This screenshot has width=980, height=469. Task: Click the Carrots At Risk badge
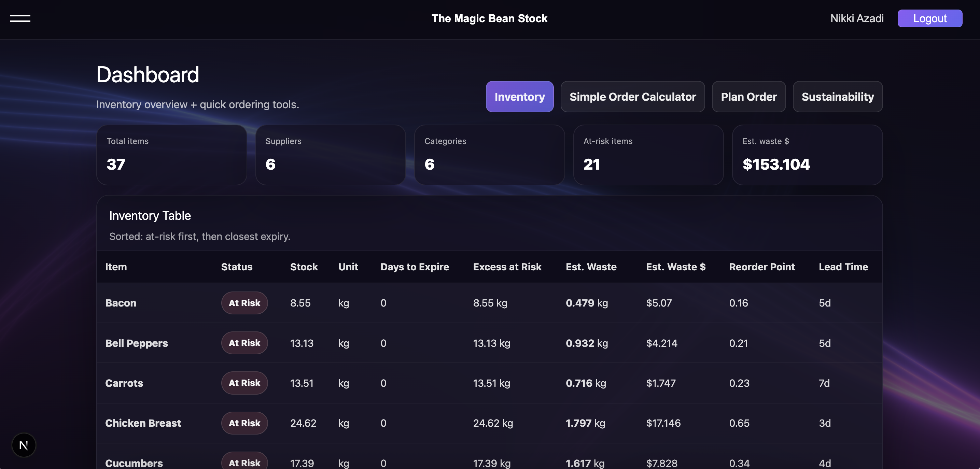(x=244, y=383)
